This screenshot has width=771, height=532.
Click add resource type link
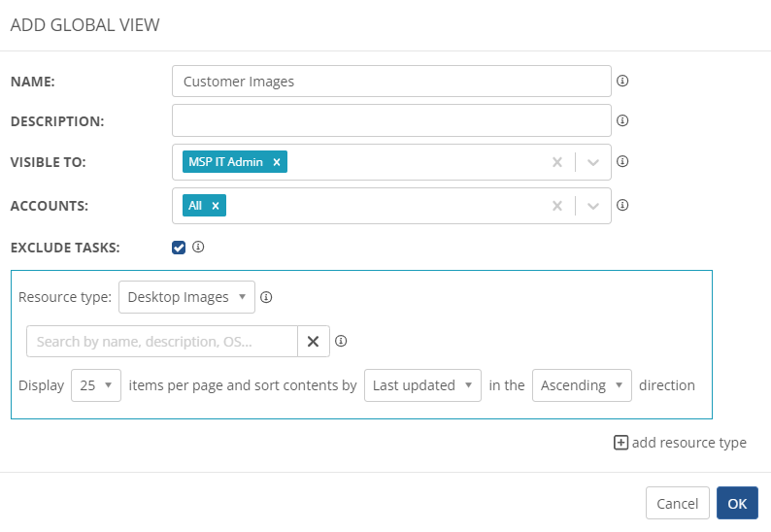coord(680,443)
